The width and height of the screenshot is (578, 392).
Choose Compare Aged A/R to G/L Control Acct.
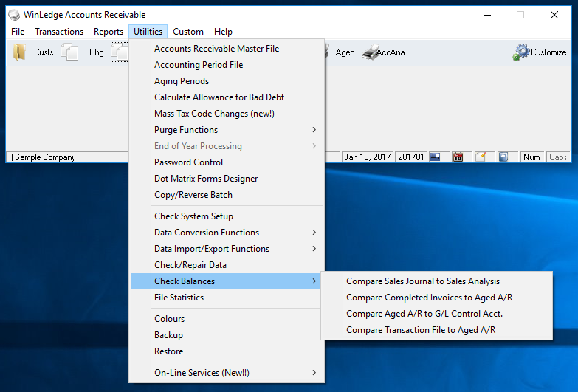[x=424, y=314]
